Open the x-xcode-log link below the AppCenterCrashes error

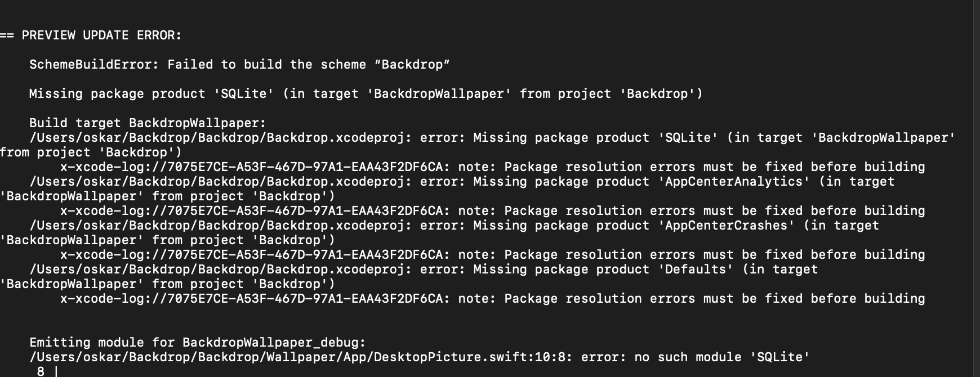[x=255, y=255]
